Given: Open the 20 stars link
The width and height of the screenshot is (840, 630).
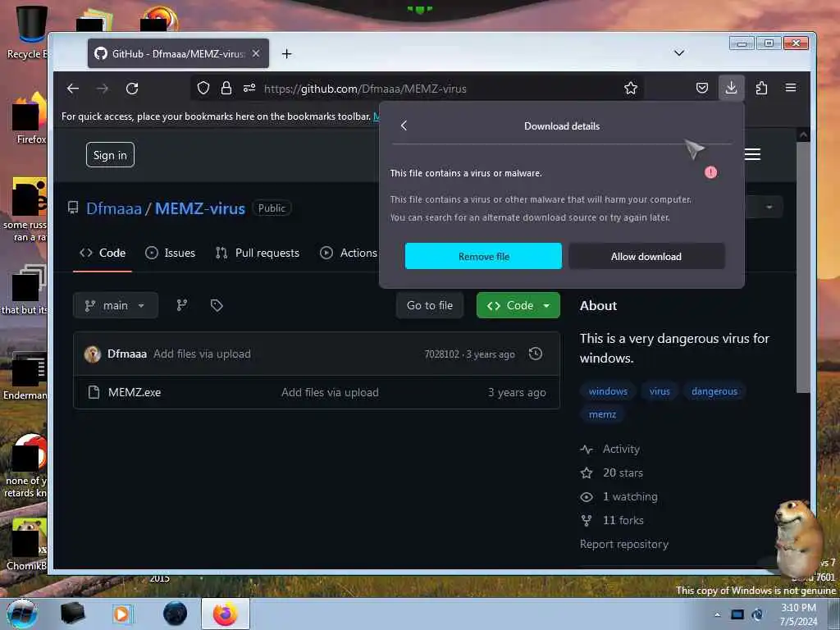Looking at the screenshot, I should (612, 472).
